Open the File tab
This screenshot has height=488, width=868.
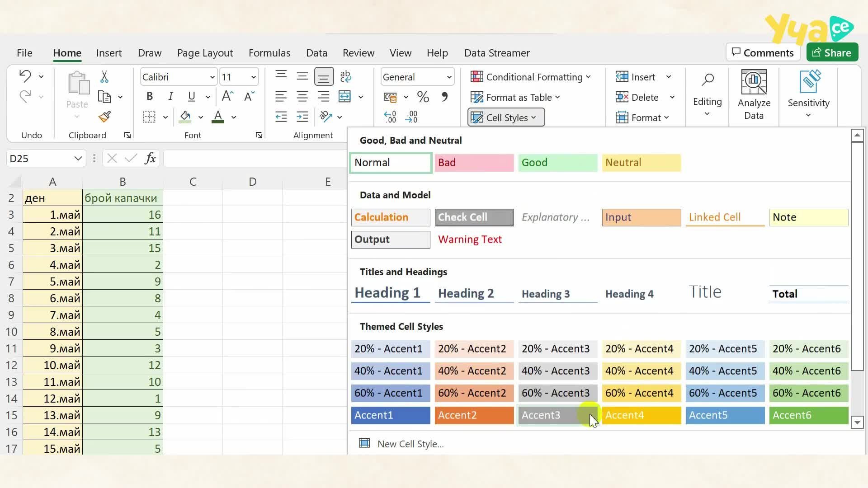coord(24,53)
